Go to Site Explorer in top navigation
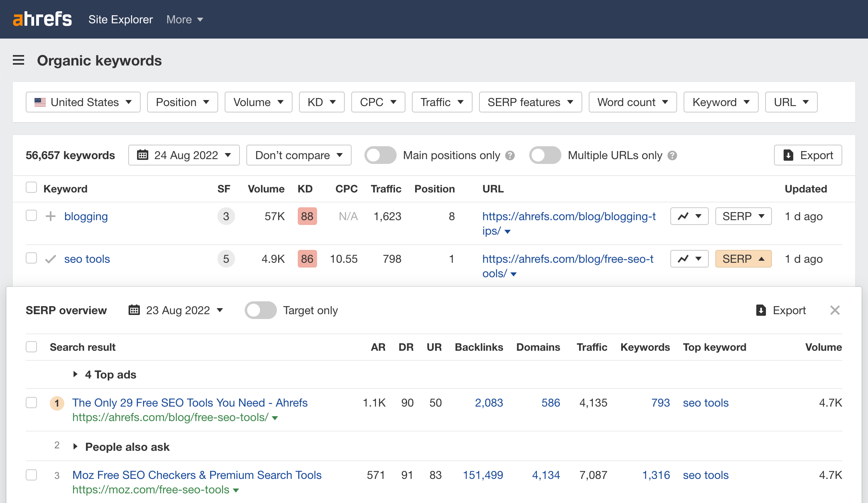 (x=121, y=19)
